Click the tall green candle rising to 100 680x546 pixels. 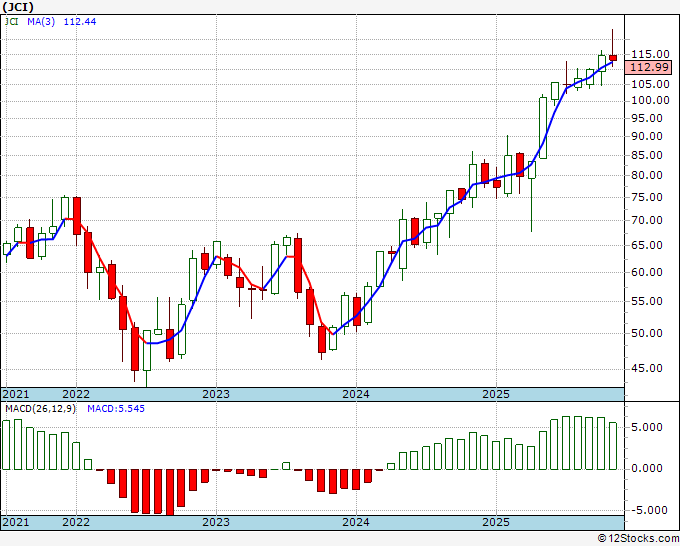[x=543, y=128]
